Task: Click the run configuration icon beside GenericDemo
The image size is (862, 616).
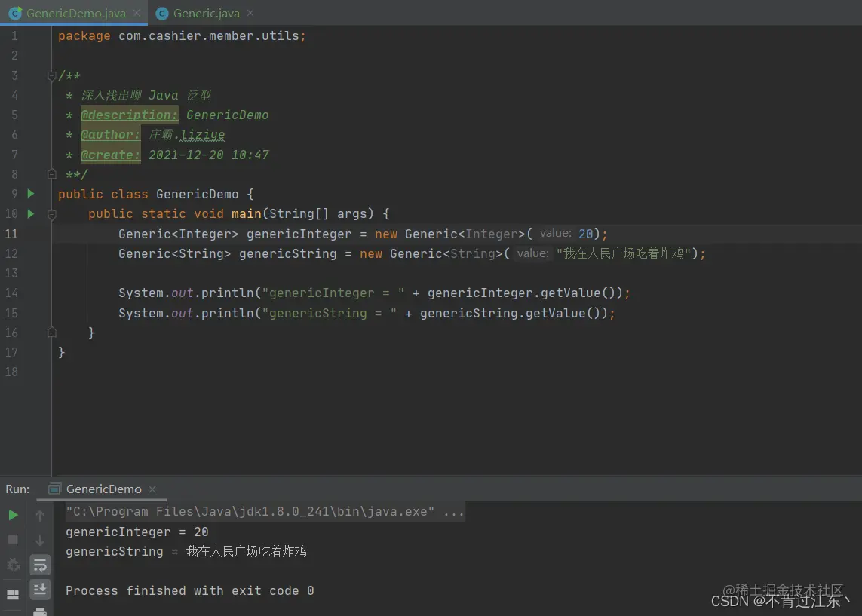Action: tap(54, 489)
